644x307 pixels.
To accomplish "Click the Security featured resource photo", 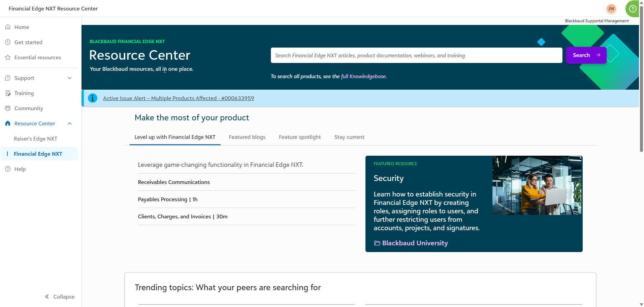I will (x=537, y=185).
